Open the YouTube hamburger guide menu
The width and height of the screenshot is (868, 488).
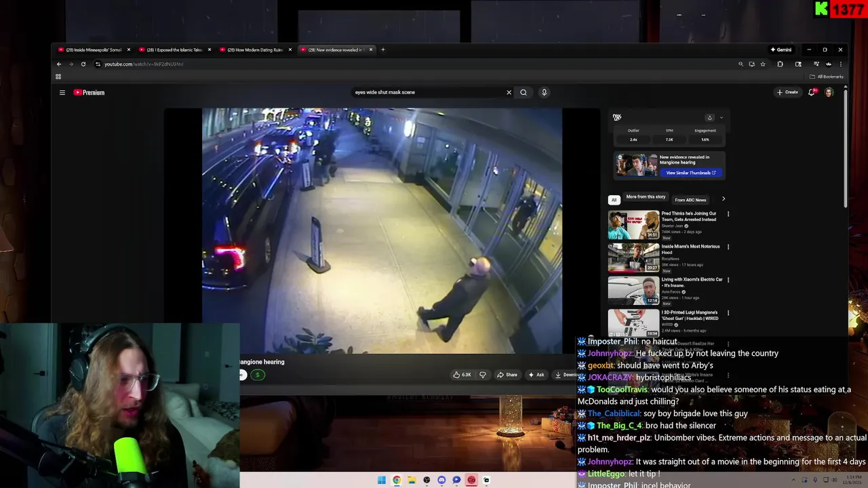(62, 92)
